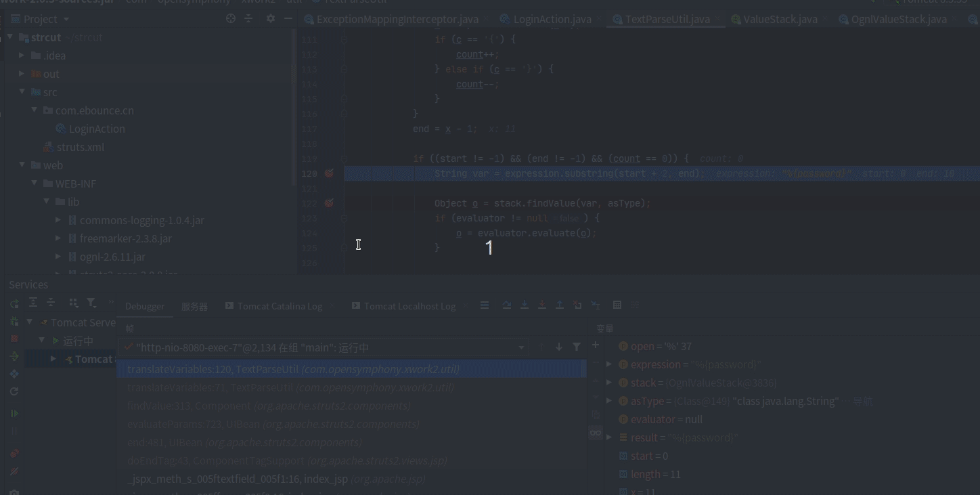Click the filter icon in Services toolbar
This screenshot has width=980, height=495.
point(91,303)
